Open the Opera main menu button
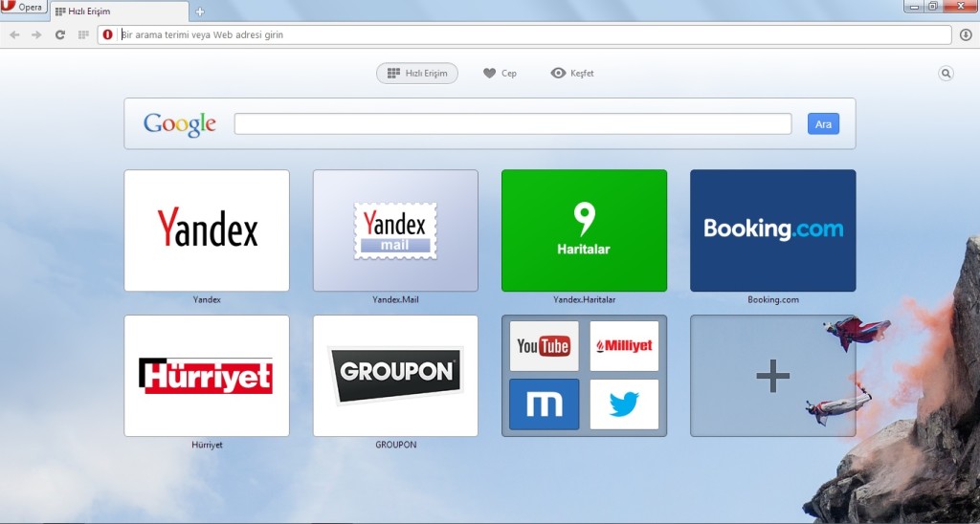Viewport: 980px width, 524px height. click(23, 7)
